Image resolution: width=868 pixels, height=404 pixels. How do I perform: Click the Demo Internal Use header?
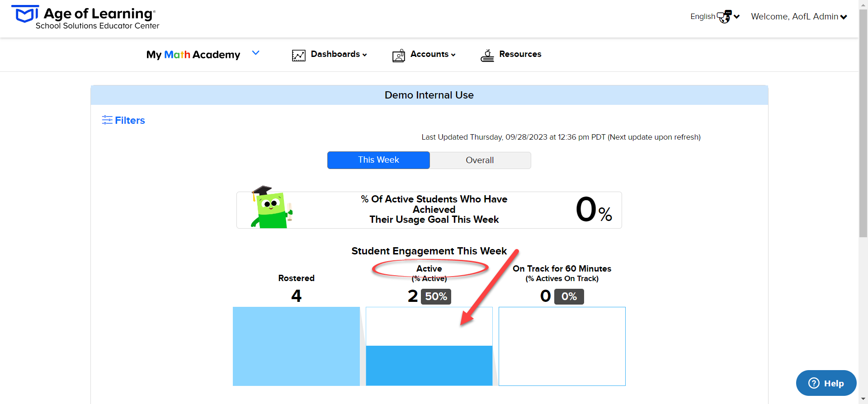(x=429, y=95)
